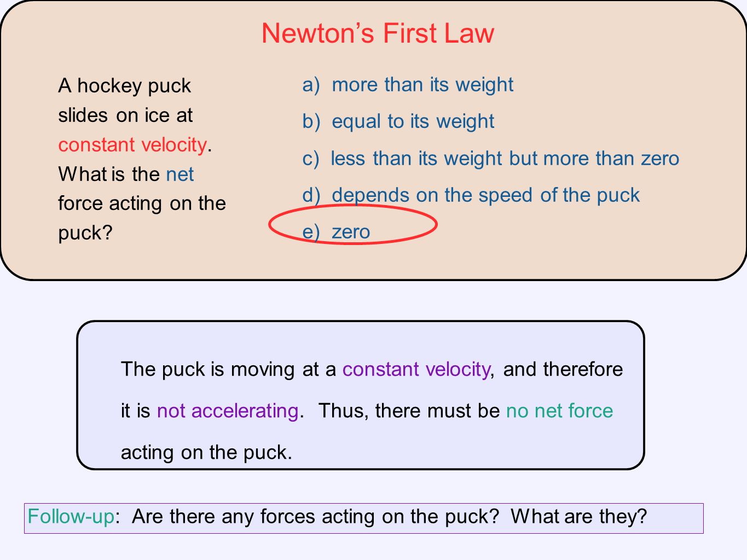
Task: Select answer b) equal to its weight
Action: point(398,121)
